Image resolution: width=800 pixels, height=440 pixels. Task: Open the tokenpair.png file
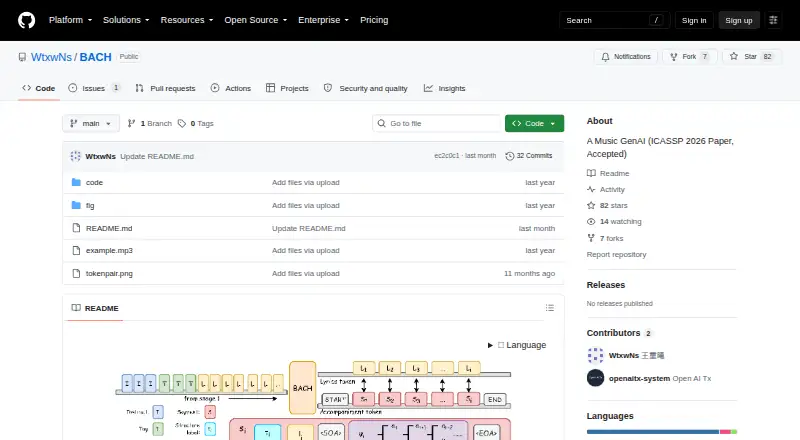[x=109, y=274]
